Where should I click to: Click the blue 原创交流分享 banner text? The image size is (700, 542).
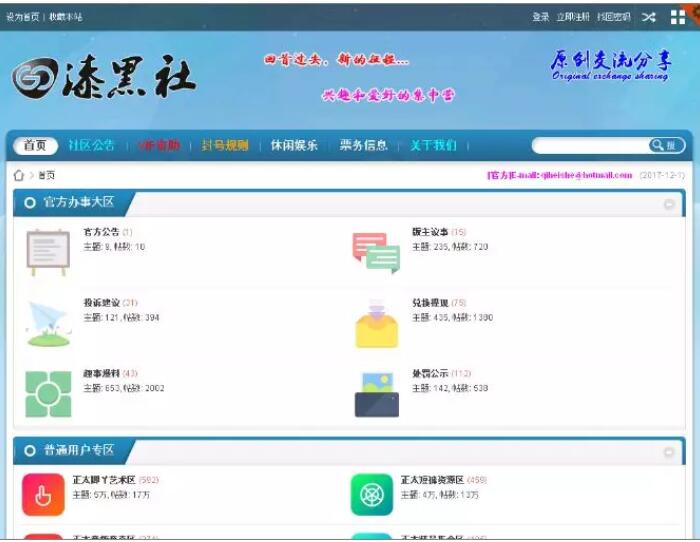click(611, 65)
